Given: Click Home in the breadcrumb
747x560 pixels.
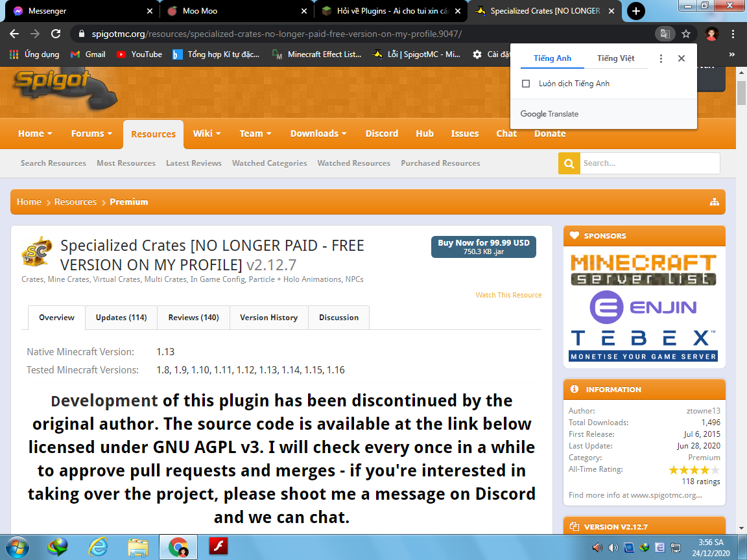Looking at the screenshot, I should tap(29, 202).
